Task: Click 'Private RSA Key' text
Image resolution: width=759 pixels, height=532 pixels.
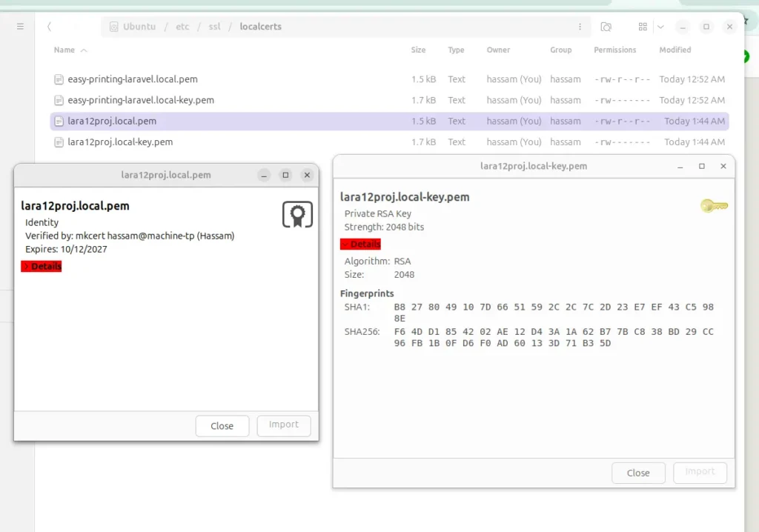Action: click(x=377, y=213)
